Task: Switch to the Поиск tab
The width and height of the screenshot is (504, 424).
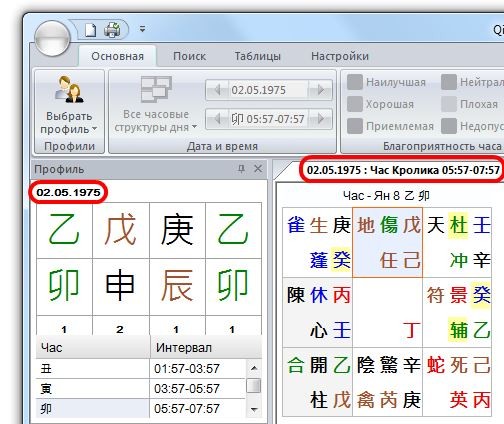Action: pyautogui.click(x=189, y=56)
